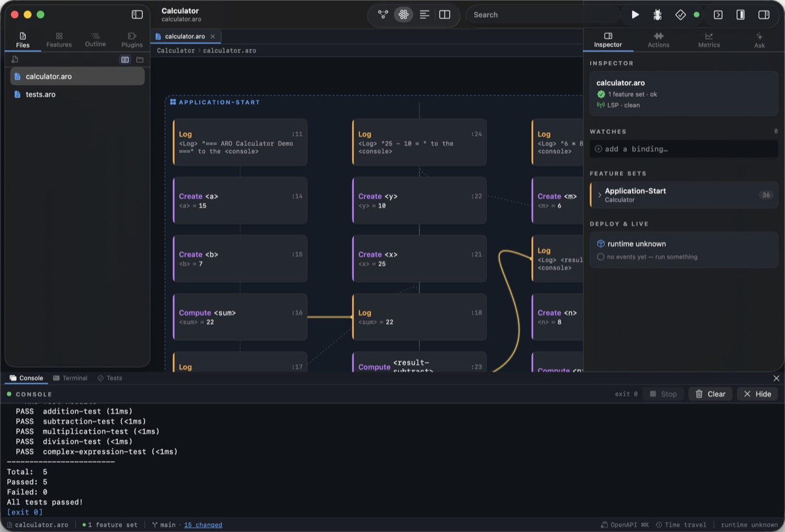Click the add a binding watch field

[x=684, y=149]
